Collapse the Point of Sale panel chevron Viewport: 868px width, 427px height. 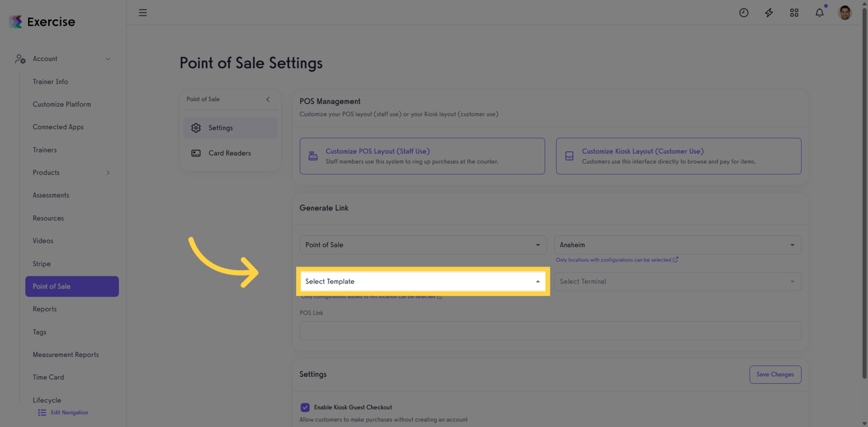coord(268,99)
